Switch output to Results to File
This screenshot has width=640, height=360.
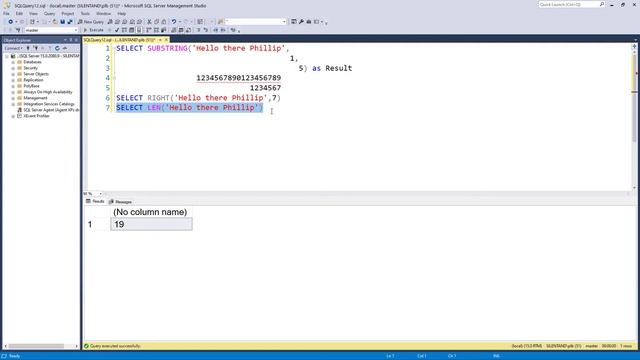tap(188, 30)
